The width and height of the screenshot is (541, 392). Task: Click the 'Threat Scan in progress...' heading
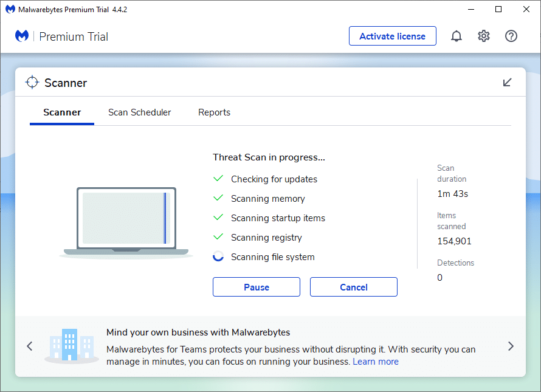[x=269, y=157]
